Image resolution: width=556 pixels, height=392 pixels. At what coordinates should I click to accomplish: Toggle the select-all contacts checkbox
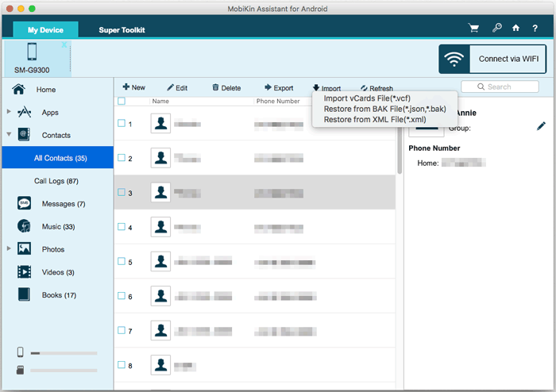[x=122, y=101]
